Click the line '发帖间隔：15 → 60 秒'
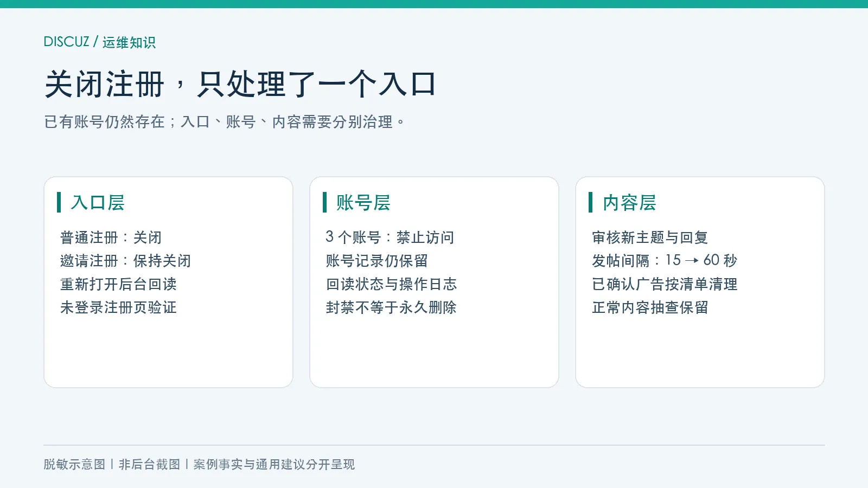868x488 pixels. 665,261
